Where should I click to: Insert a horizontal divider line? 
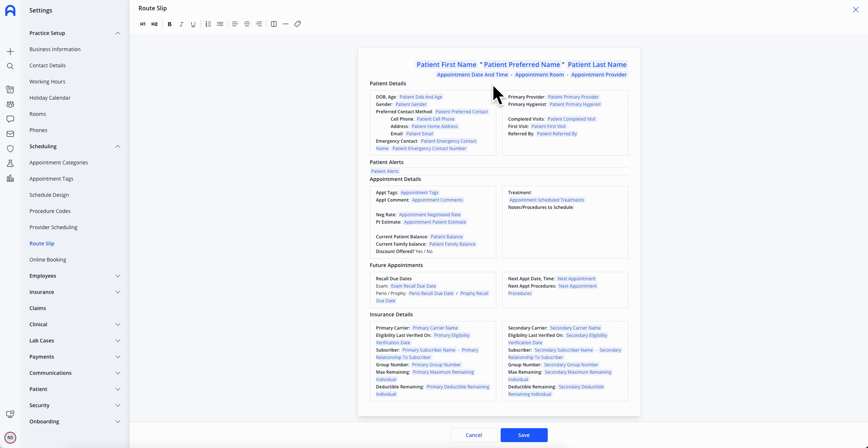click(286, 24)
